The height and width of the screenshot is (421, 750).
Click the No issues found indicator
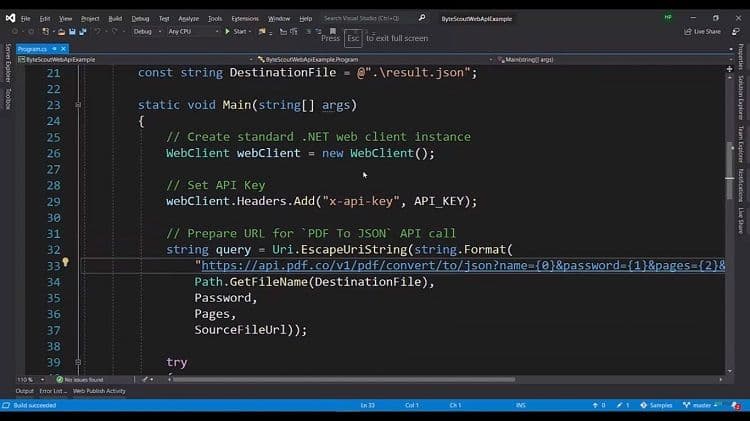[x=80, y=379]
